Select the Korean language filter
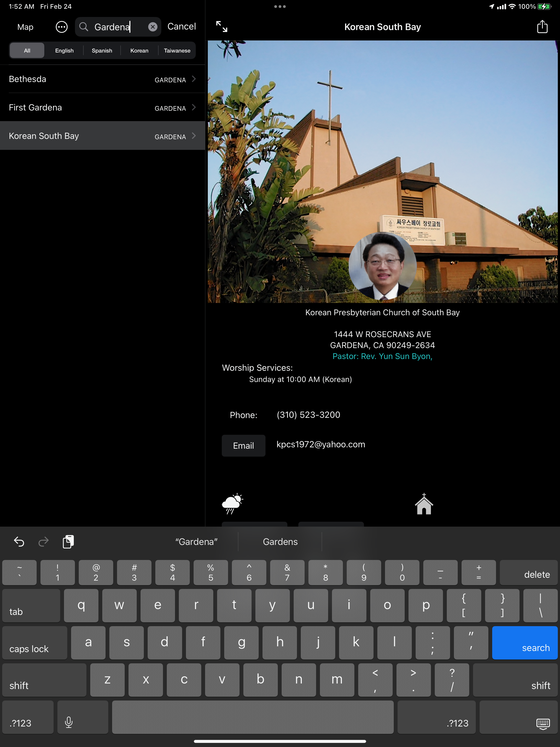 pos(139,50)
